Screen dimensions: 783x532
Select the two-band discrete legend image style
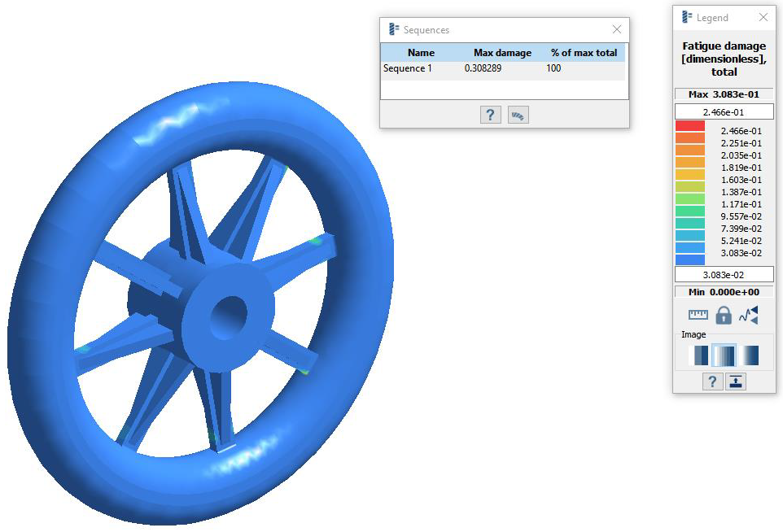click(698, 355)
